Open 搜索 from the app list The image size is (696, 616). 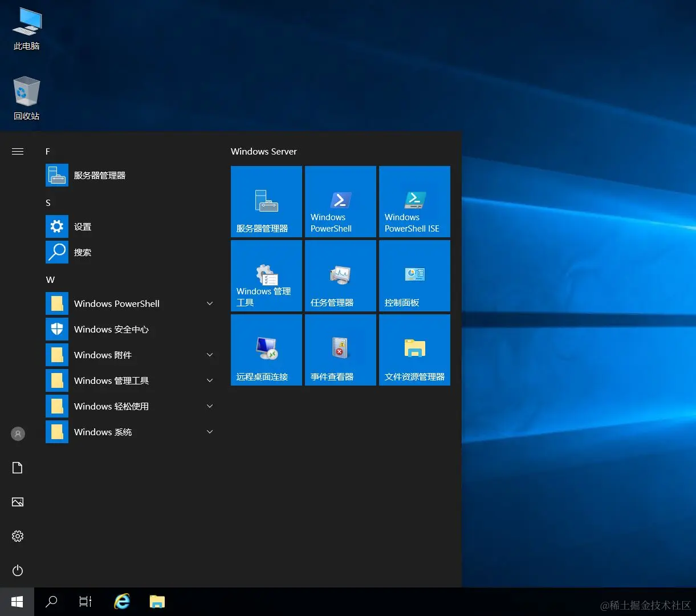click(131, 253)
